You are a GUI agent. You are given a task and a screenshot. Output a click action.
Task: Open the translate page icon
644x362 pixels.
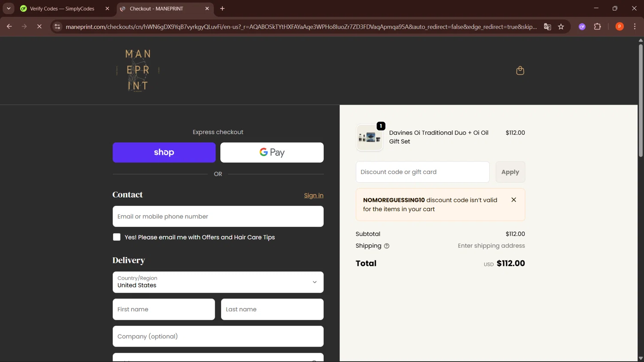click(x=547, y=27)
